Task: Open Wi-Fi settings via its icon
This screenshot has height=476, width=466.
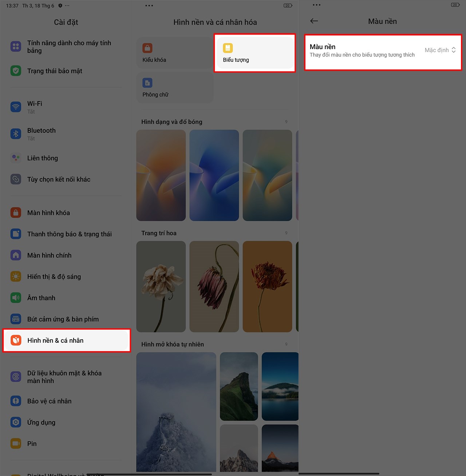Action: (16, 107)
